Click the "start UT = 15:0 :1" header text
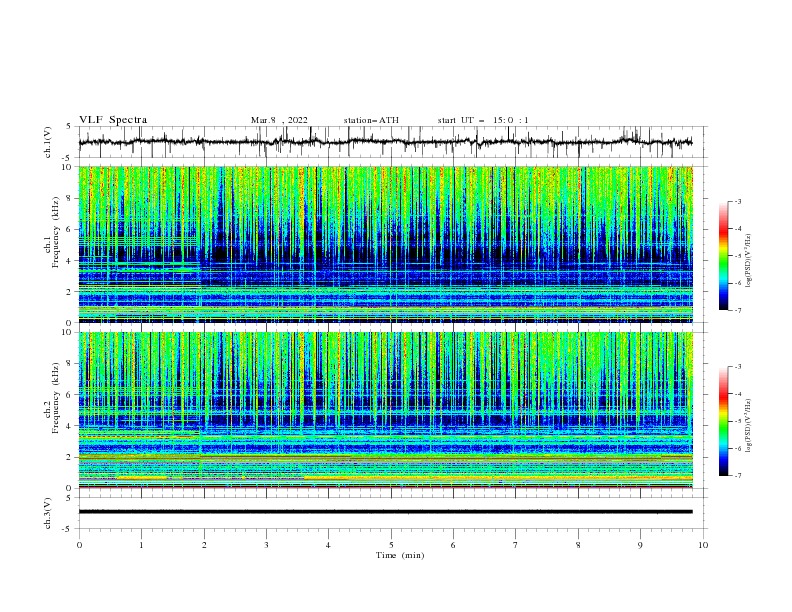The image size is (792, 612). click(483, 120)
